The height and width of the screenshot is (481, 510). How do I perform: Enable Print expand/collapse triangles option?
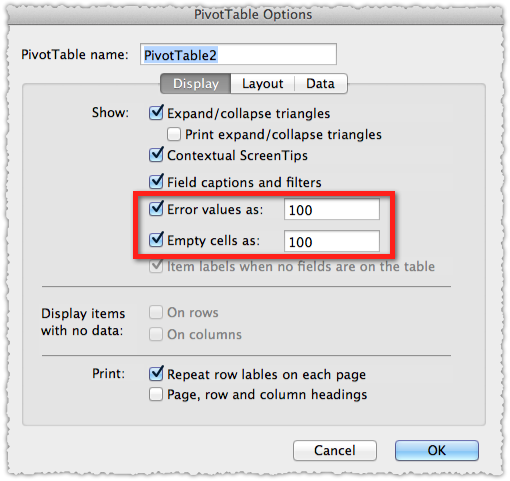point(174,134)
